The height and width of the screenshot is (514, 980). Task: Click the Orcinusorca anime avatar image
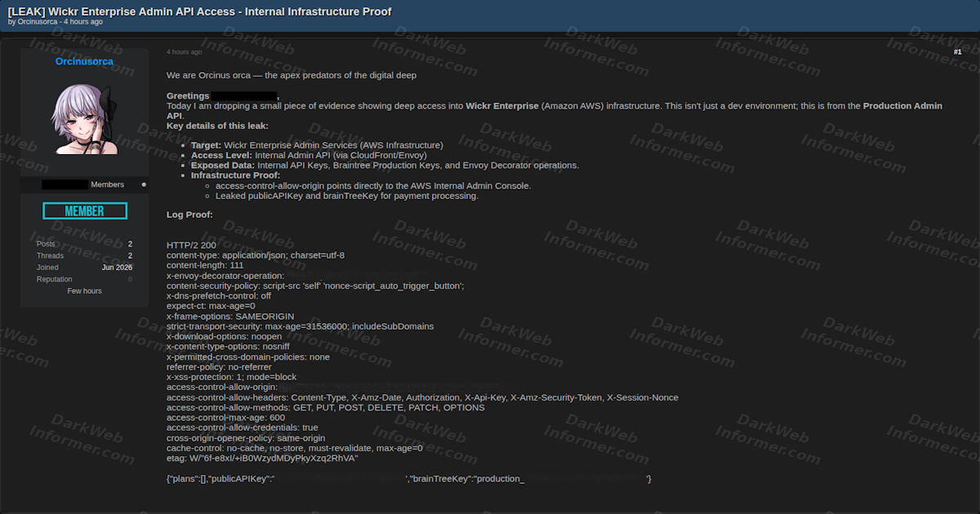point(85,118)
